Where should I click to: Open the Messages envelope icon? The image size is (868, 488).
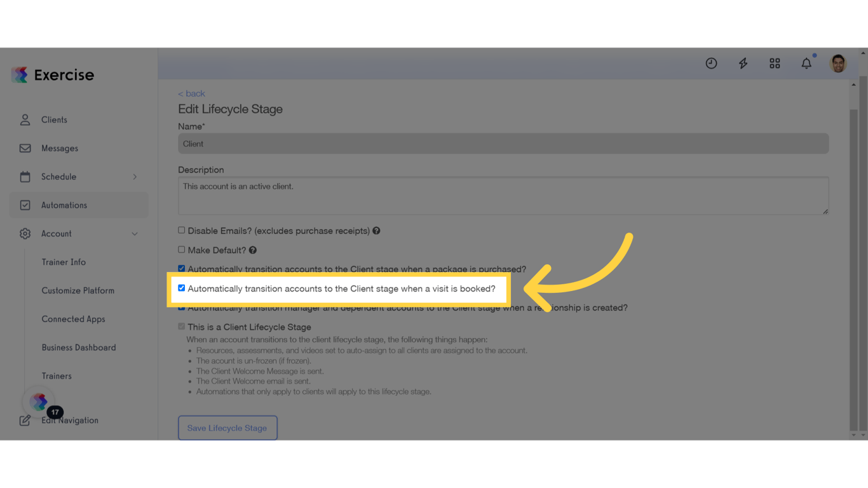pos(25,148)
